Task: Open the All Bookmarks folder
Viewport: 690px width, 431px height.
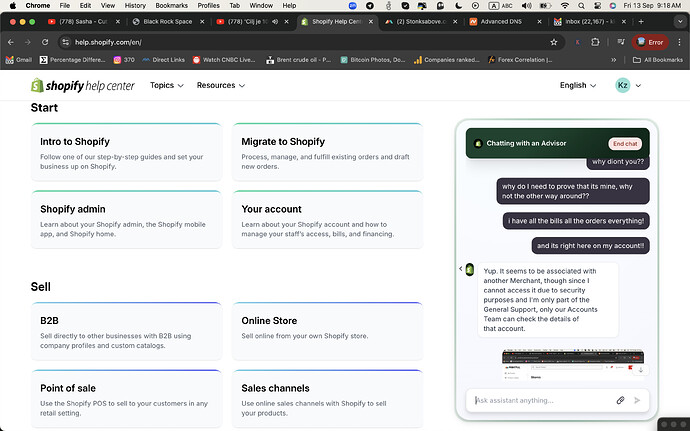Action: click(657, 60)
